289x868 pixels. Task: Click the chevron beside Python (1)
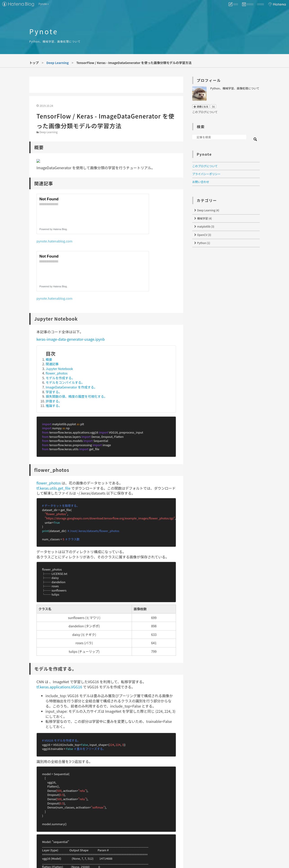click(195, 243)
